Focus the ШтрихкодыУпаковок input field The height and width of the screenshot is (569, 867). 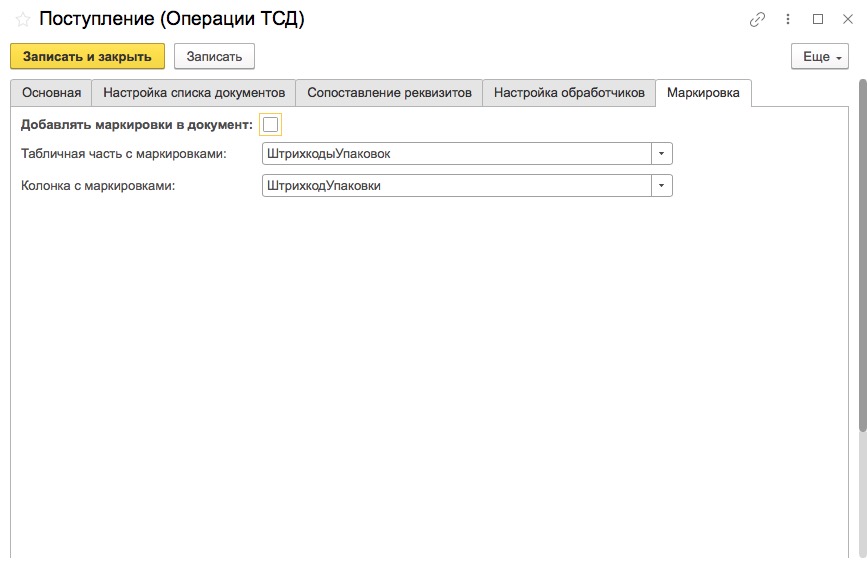(457, 154)
